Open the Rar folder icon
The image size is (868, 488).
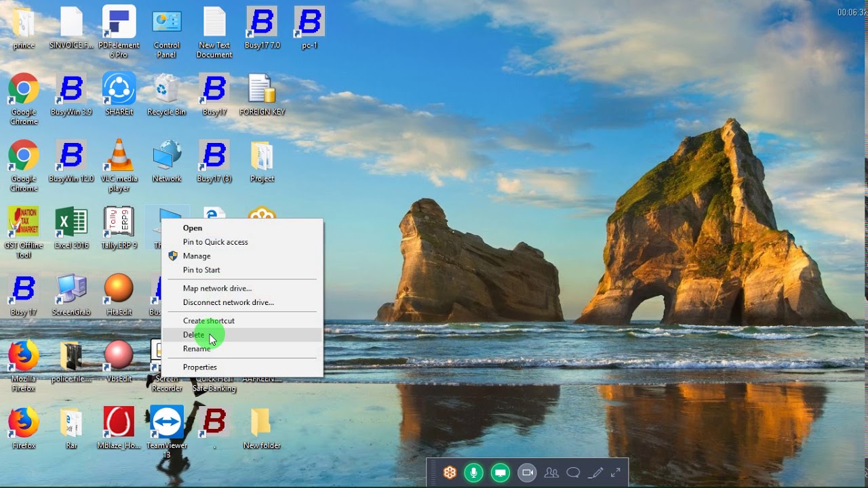(71, 428)
